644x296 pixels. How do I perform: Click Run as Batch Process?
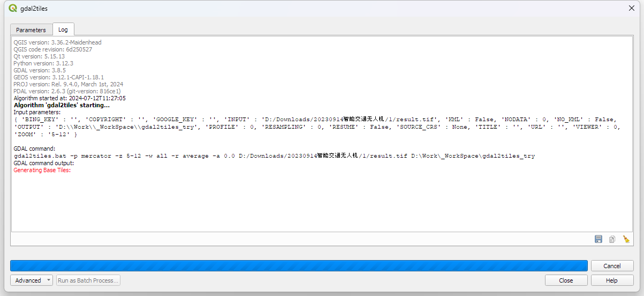pyautogui.click(x=88, y=280)
